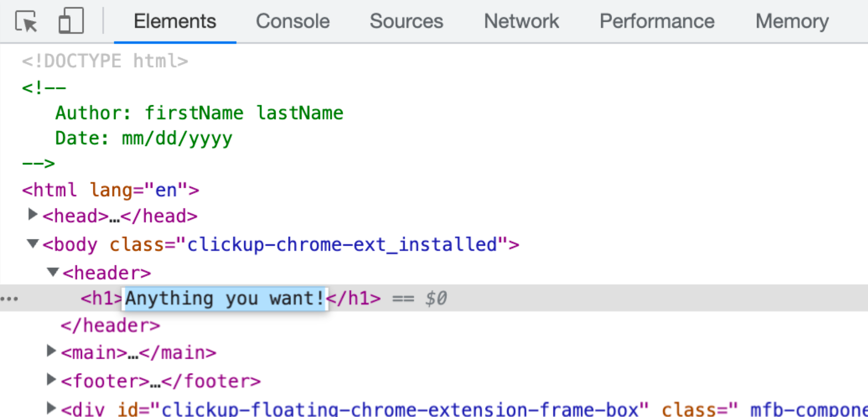Expand the clickup-floating-chrome-extension div node

51,408
